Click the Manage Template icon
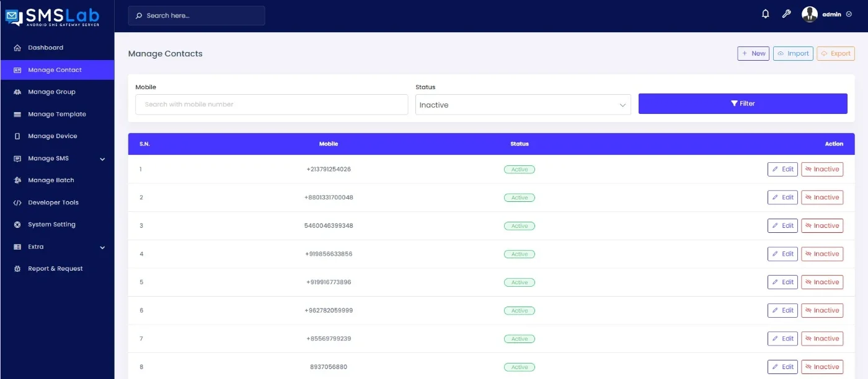The width and height of the screenshot is (868, 379). (x=17, y=115)
